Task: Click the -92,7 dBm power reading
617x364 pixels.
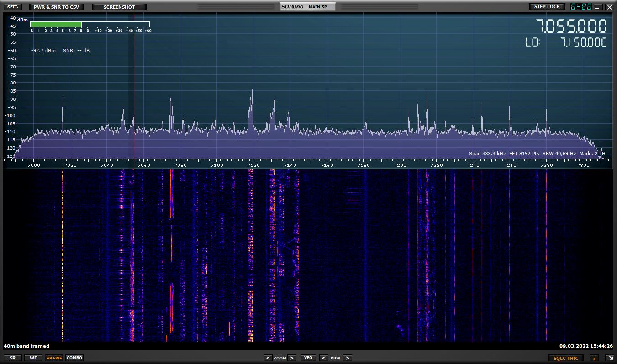Action: (43, 50)
